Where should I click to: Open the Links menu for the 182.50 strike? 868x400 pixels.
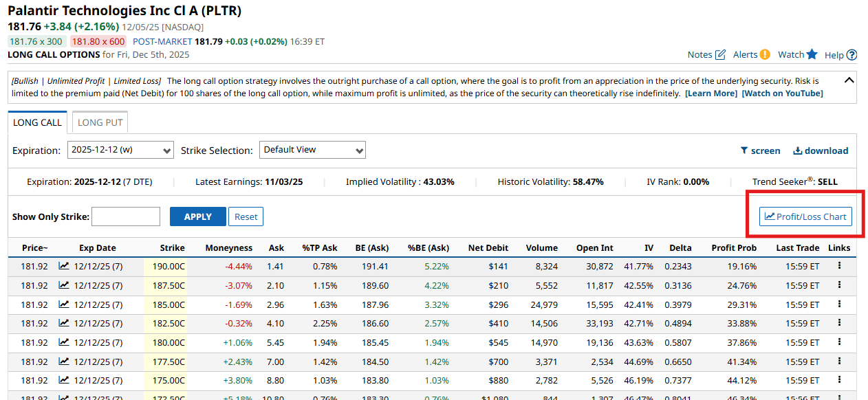[838, 322]
